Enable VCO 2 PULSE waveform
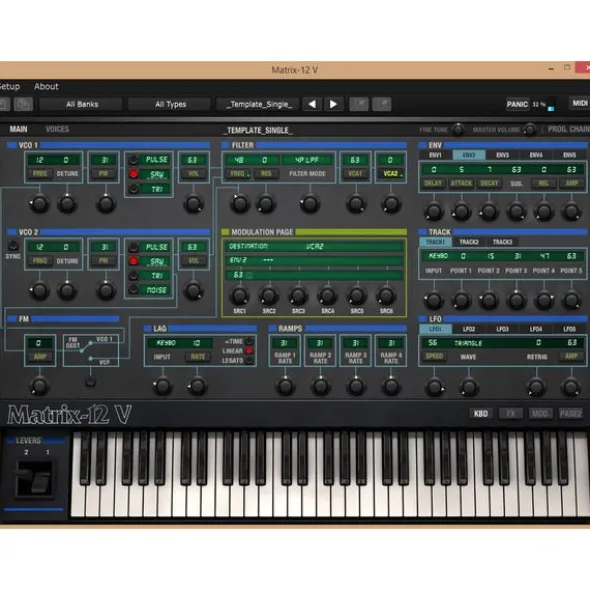 [x=133, y=247]
